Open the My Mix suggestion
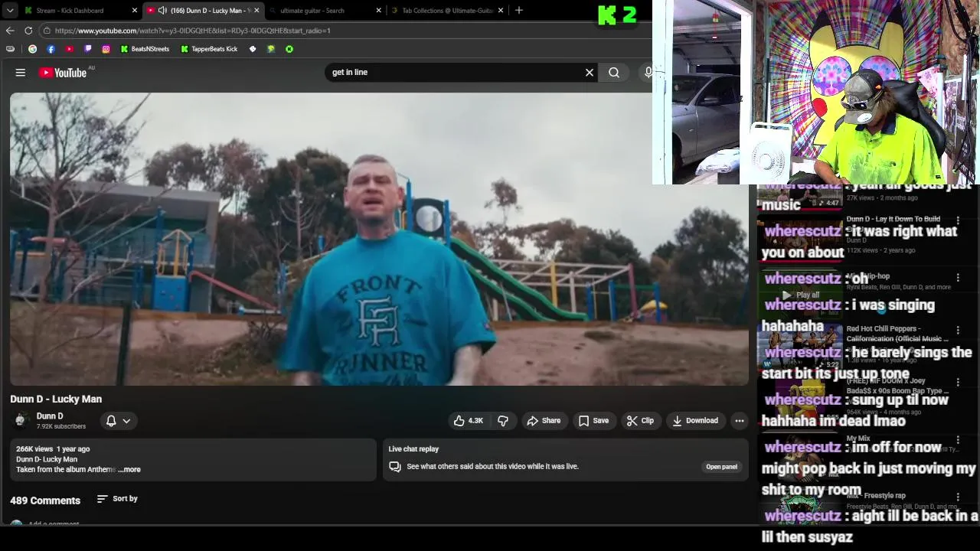 857,439
